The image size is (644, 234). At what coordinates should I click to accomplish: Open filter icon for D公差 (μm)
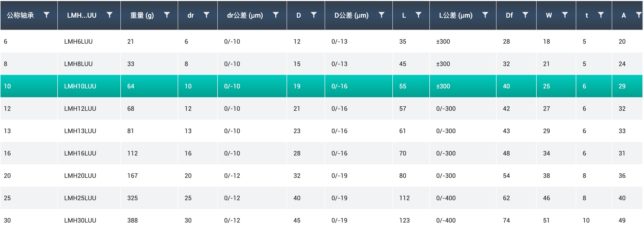click(x=381, y=15)
